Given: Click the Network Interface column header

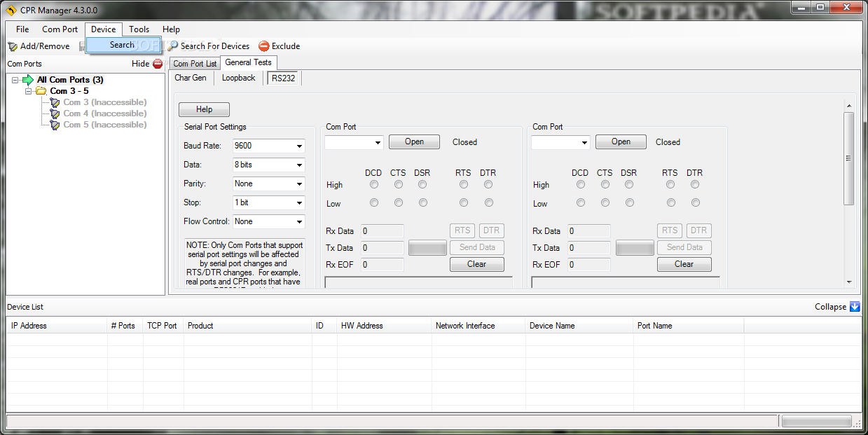Looking at the screenshot, I should 478,326.
